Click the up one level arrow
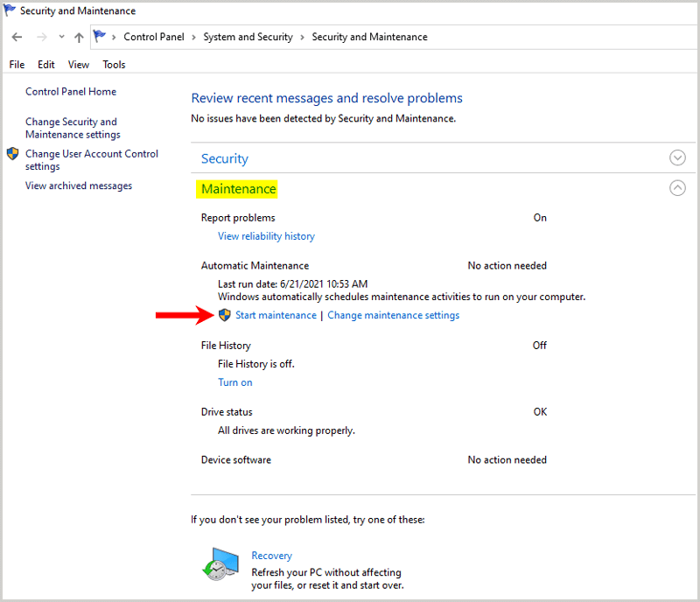The height and width of the screenshot is (602, 700). pyautogui.click(x=79, y=37)
